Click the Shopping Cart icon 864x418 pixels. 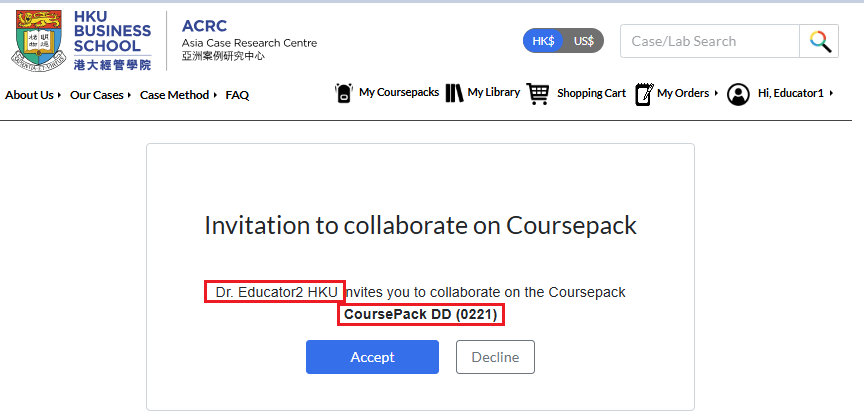(x=538, y=94)
